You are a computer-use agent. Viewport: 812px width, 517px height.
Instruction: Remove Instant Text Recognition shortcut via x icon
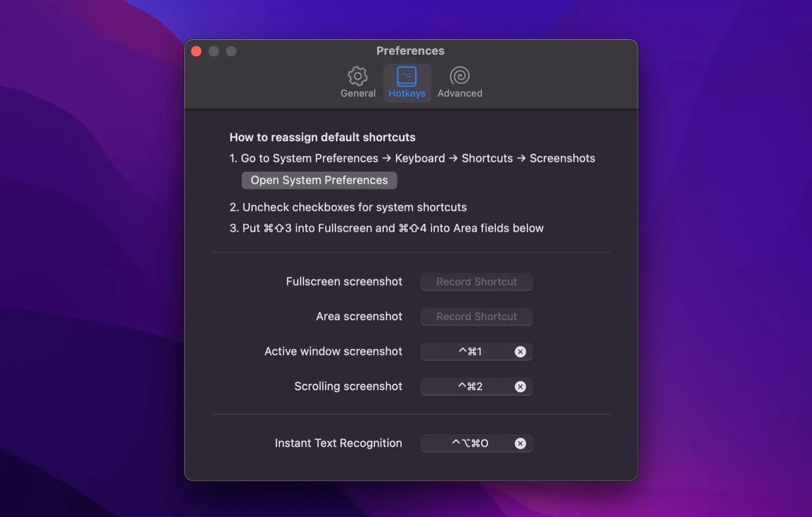(520, 443)
